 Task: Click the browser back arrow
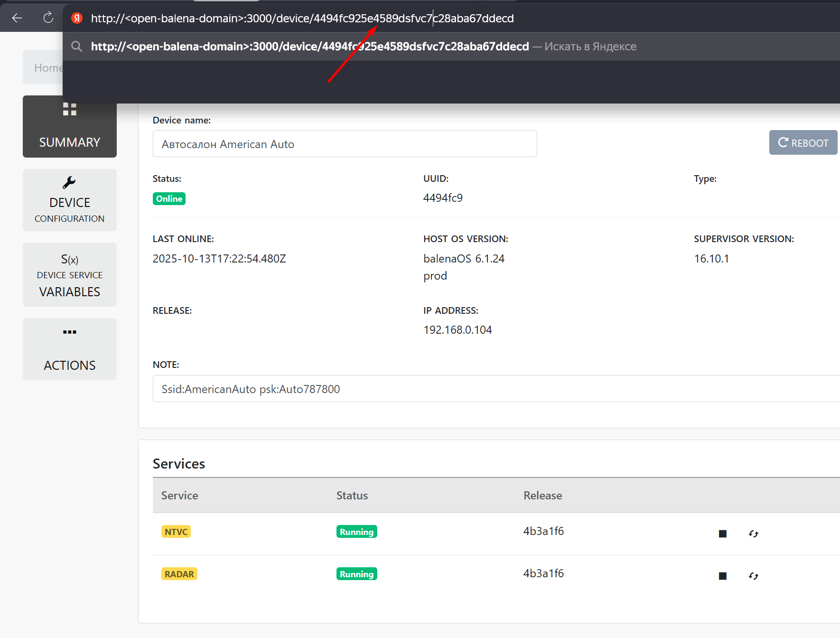click(17, 18)
